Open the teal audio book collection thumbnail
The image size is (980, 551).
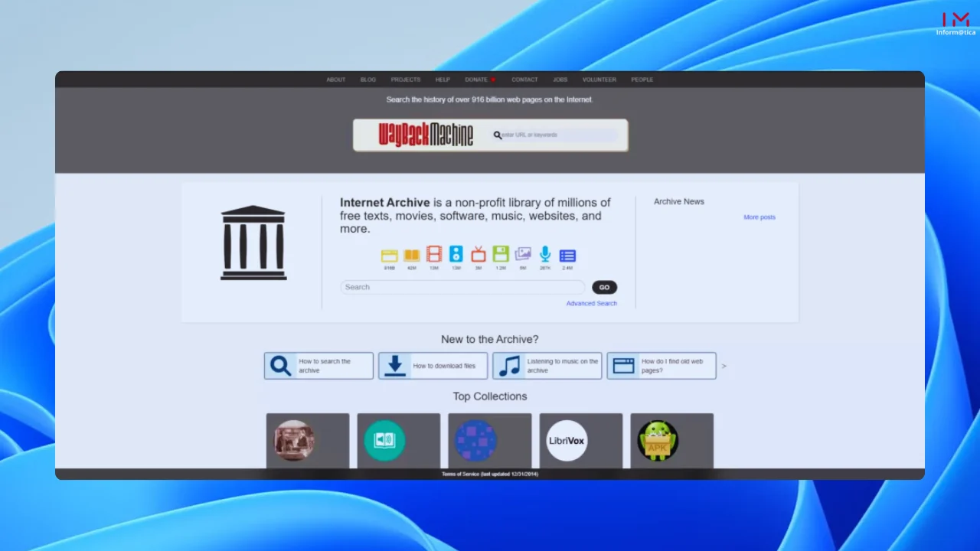384,441
